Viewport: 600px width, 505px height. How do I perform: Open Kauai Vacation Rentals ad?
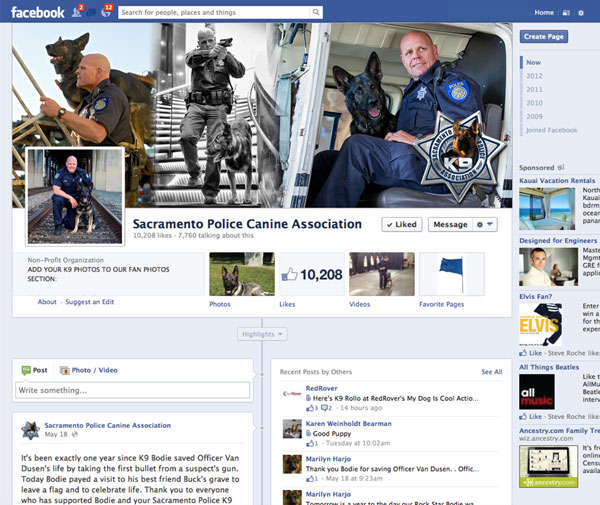557,181
